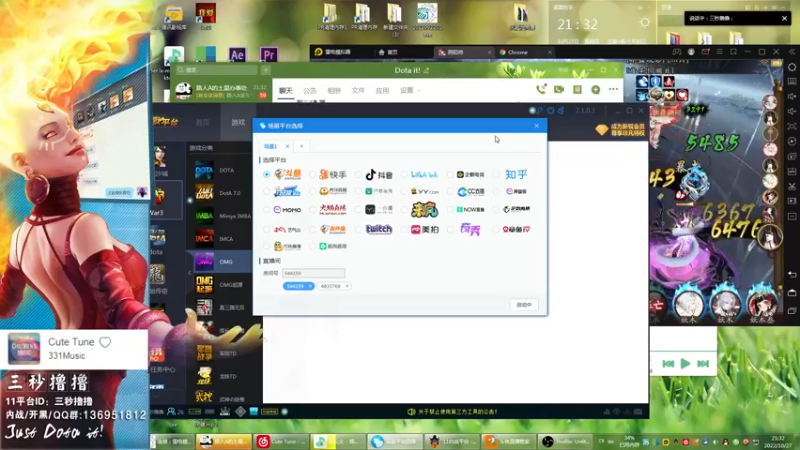Open the After Effects desktop shortcut
The height and width of the screenshot is (450, 800).
(x=237, y=55)
